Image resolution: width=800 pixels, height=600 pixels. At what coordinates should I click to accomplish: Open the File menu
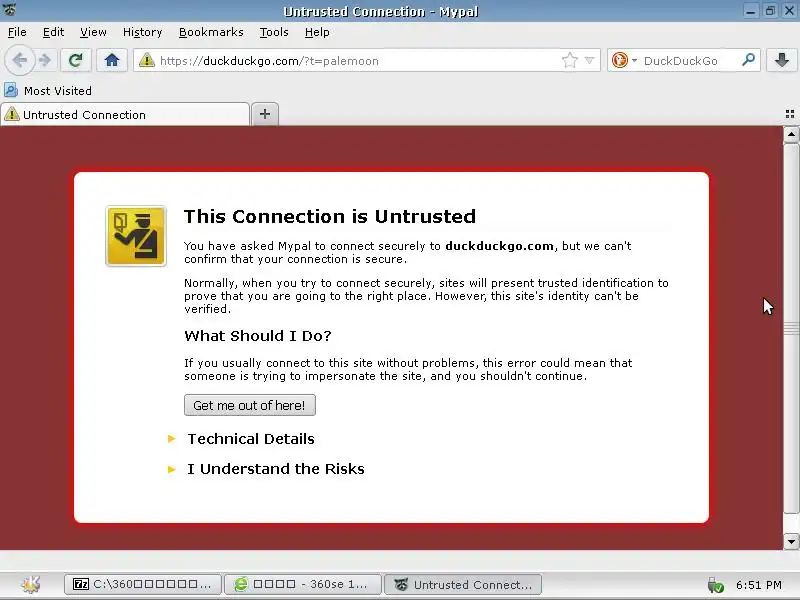(x=17, y=32)
